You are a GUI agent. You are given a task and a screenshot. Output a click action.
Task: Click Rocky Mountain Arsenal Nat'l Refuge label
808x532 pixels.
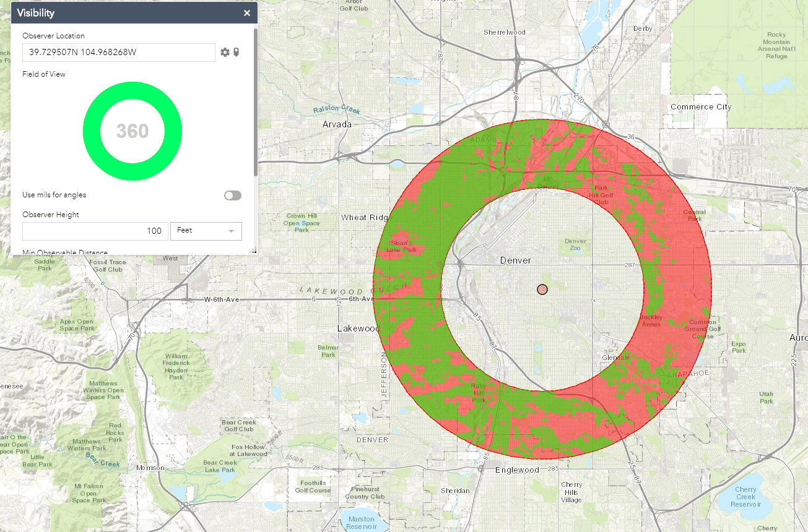coord(776,46)
